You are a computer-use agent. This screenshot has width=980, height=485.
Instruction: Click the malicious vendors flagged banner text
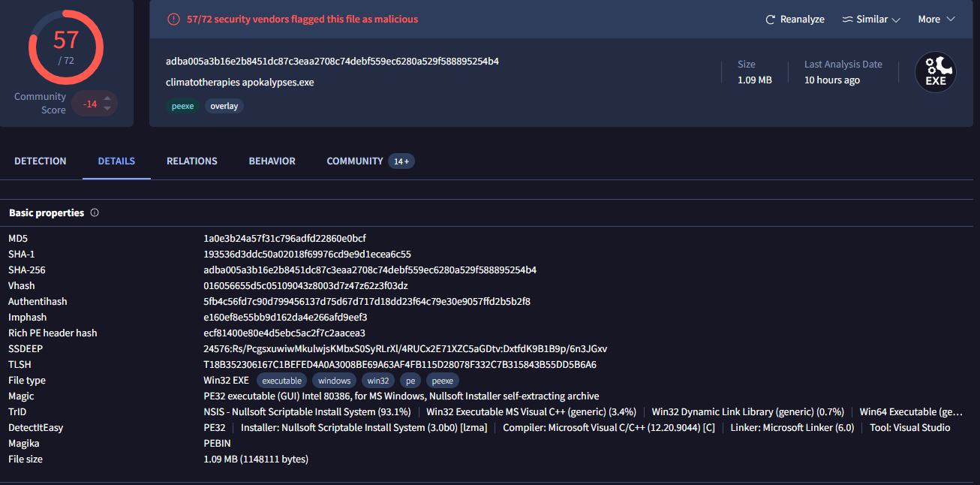coord(302,20)
